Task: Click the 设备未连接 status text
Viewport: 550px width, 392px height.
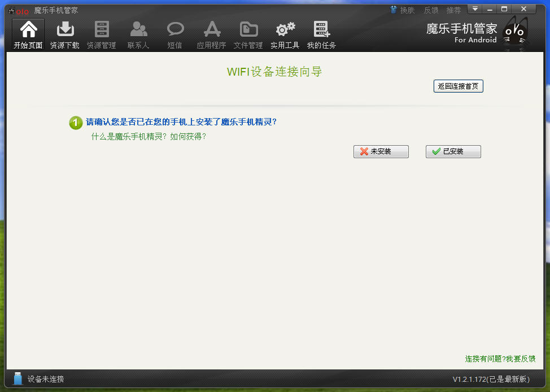Action: tap(46, 379)
